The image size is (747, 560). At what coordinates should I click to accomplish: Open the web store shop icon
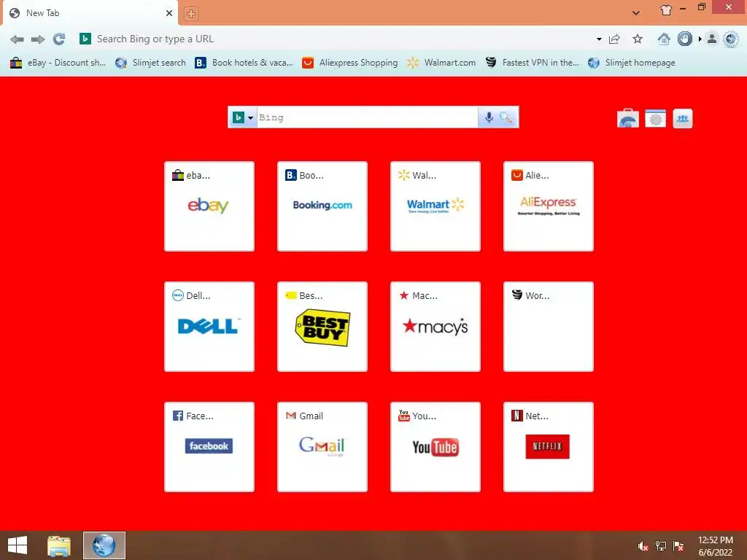click(628, 119)
